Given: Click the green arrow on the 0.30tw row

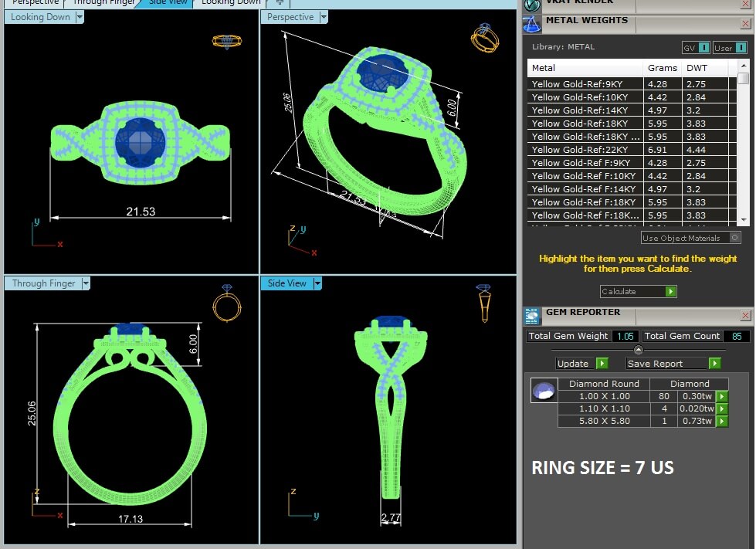Looking at the screenshot, I should click(722, 397).
